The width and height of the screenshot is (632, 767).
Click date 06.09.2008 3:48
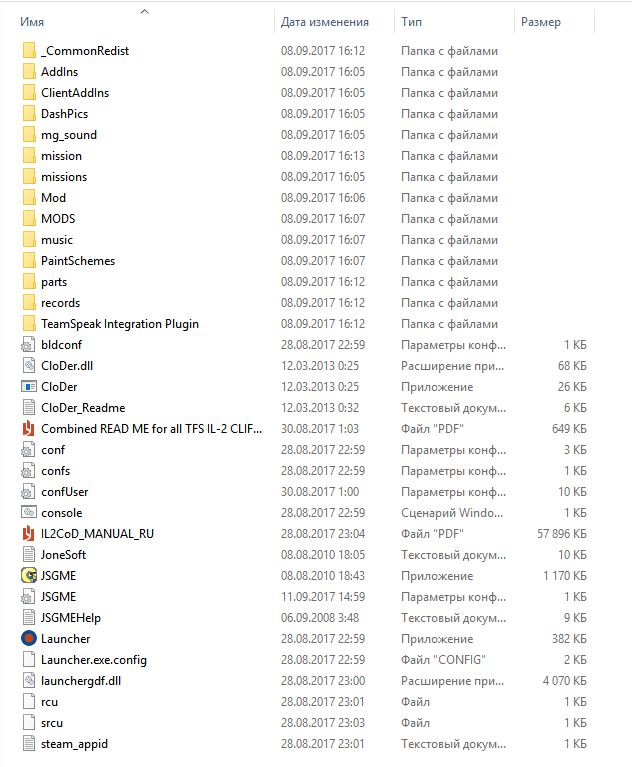click(x=320, y=618)
